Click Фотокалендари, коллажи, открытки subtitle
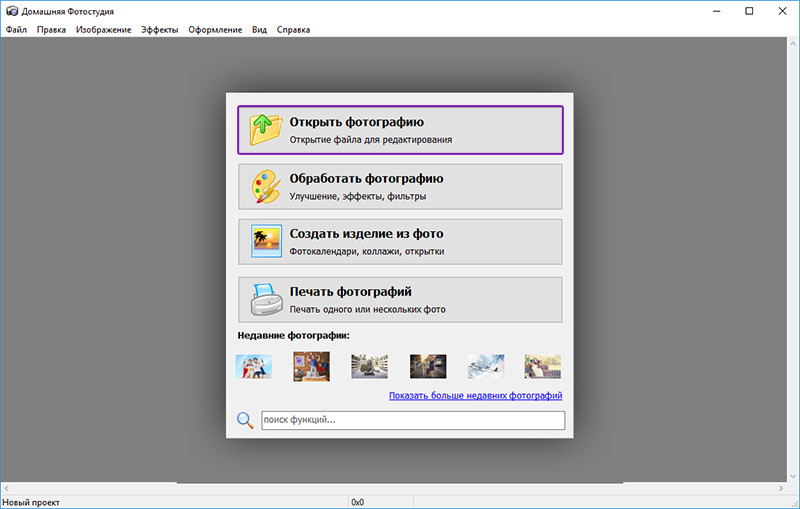 point(367,251)
